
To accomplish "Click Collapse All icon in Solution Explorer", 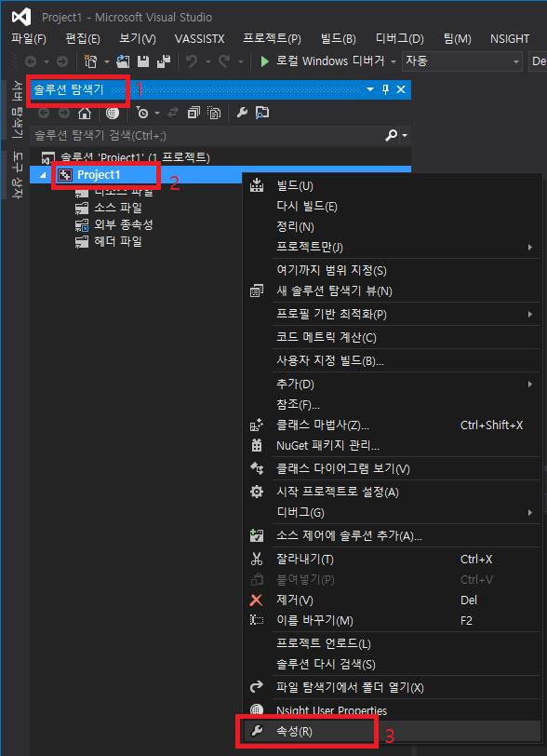I will point(193,113).
